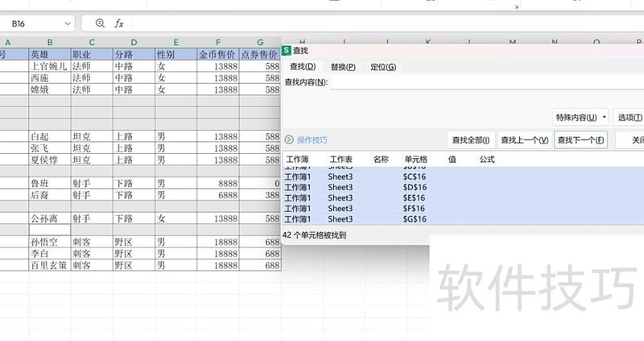Click cell containing 孙悟空

click(x=50, y=242)
